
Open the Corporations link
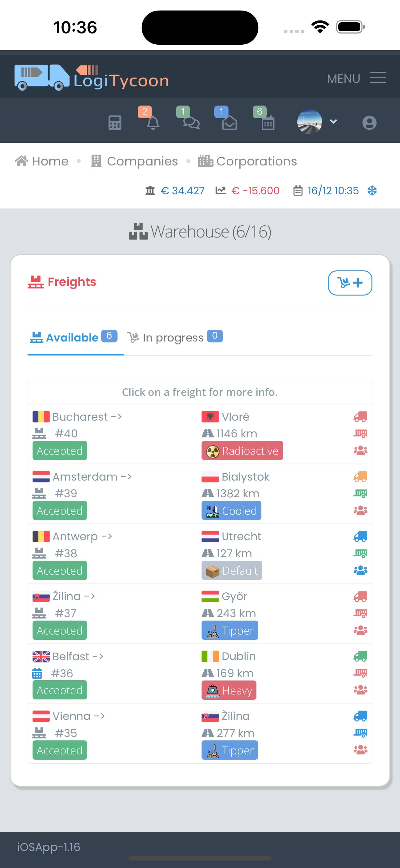coord(247,161)
